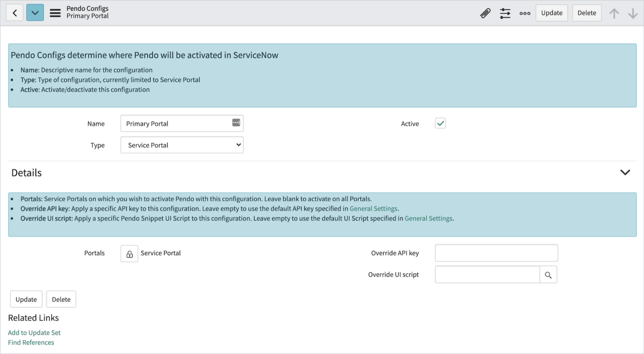Click the Pendo Configs header title
Screen dimensions: 644x354
coord(87,9)
